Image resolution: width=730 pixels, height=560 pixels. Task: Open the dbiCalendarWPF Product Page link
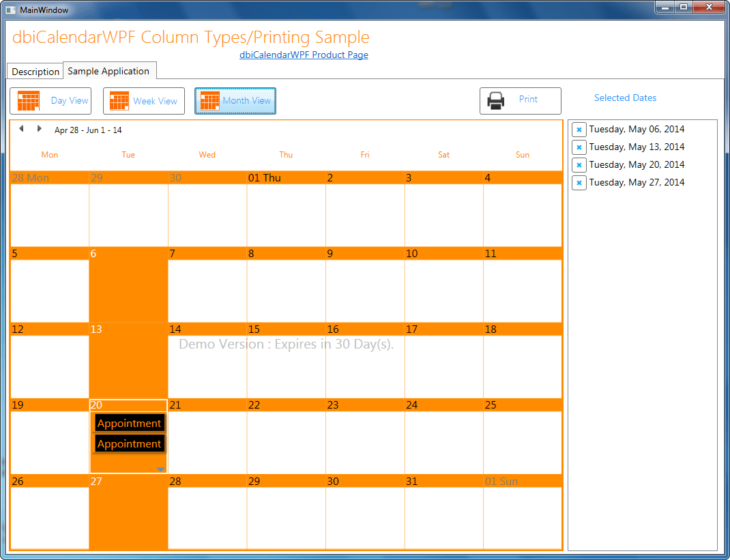tap(304, 55)
